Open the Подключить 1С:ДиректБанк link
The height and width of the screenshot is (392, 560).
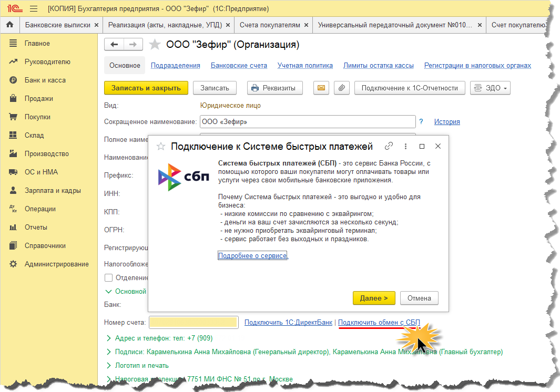coord(288,323)
